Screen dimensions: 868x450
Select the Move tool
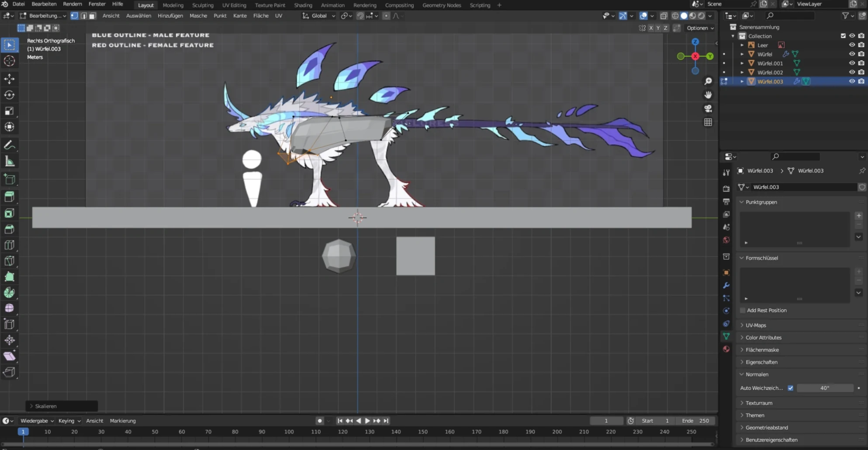coord(9,79)
